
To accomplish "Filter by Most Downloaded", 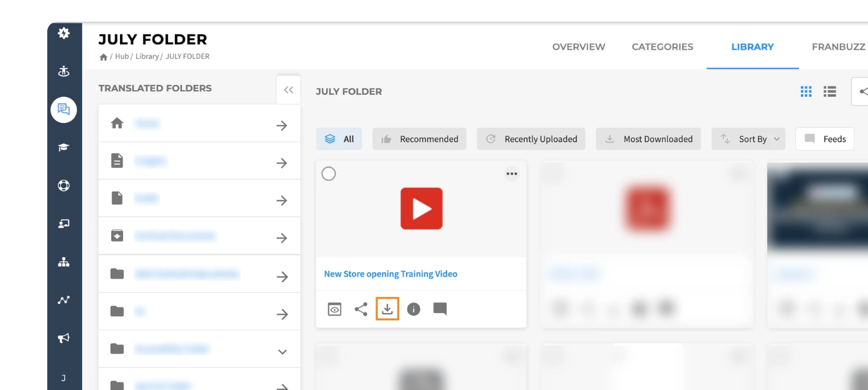I will pyautogui.click(x=649, y=139).
